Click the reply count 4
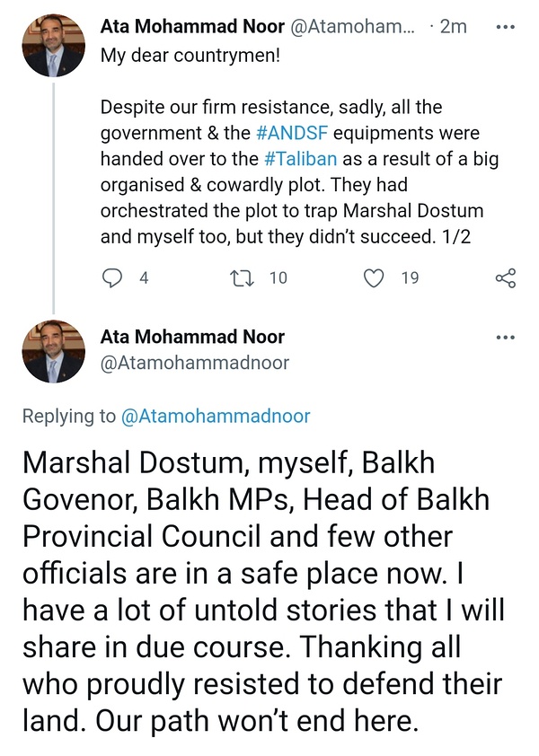Viewport: 539px width, 756px height. tap(144, 277)
